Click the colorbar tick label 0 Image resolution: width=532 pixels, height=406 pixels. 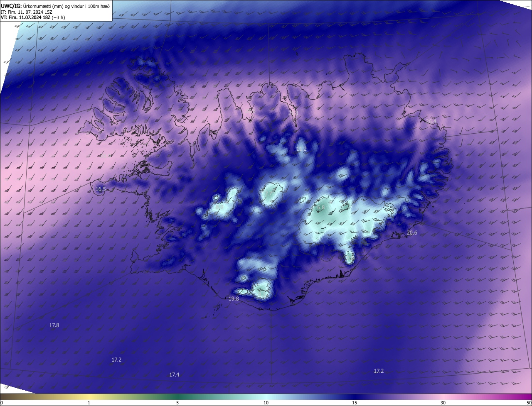2,403
